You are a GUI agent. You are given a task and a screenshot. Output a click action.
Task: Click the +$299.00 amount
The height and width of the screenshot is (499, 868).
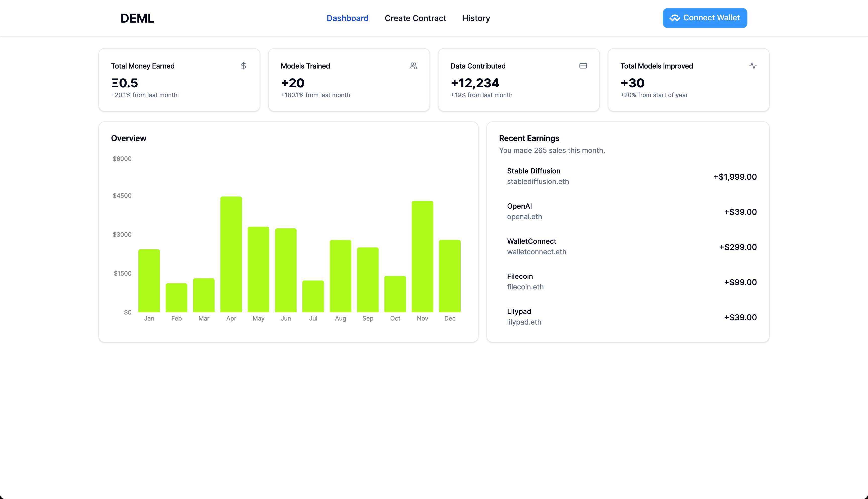click(x=738, y=247)
